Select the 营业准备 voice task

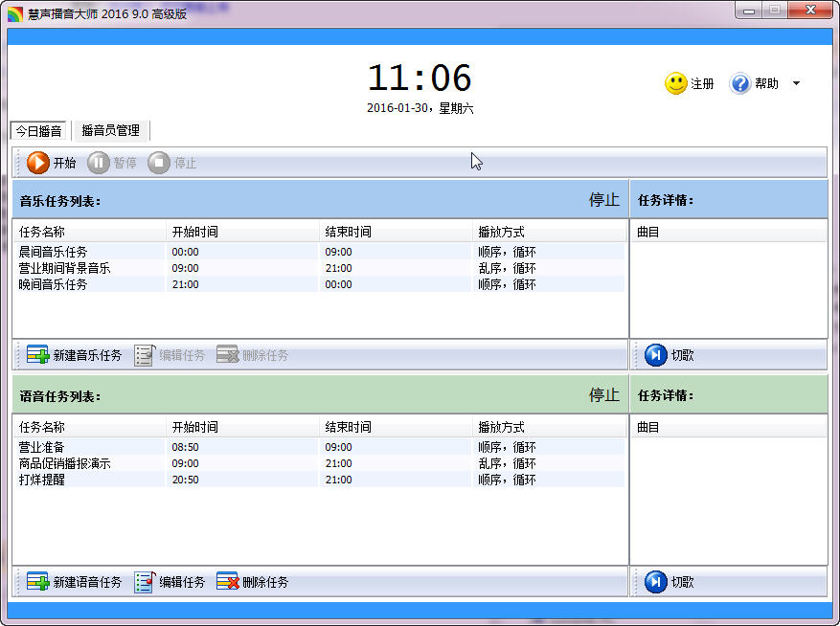42,447
